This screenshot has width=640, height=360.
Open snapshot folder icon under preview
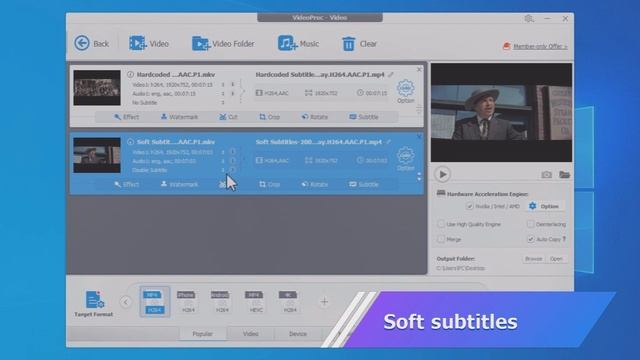[564, 175]
